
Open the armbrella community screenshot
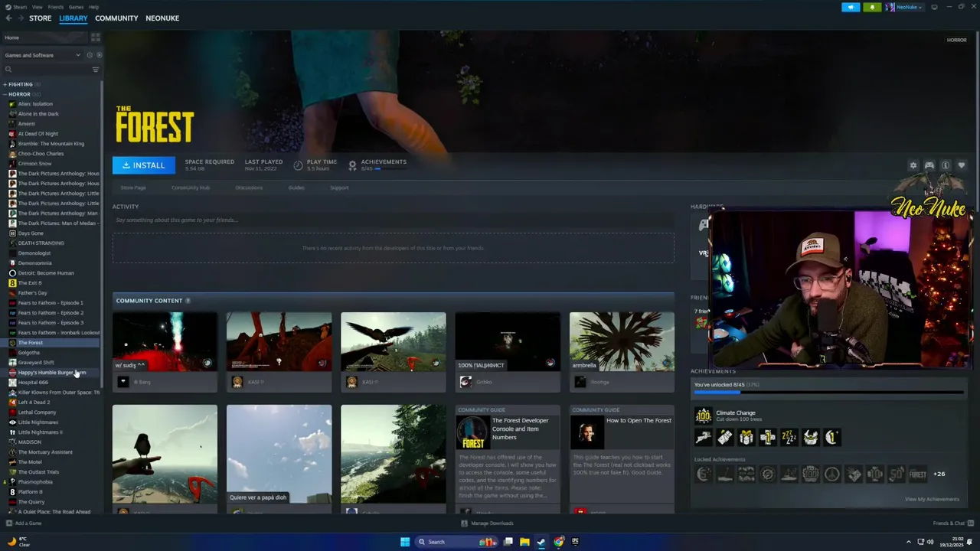[x=622, y=341]
